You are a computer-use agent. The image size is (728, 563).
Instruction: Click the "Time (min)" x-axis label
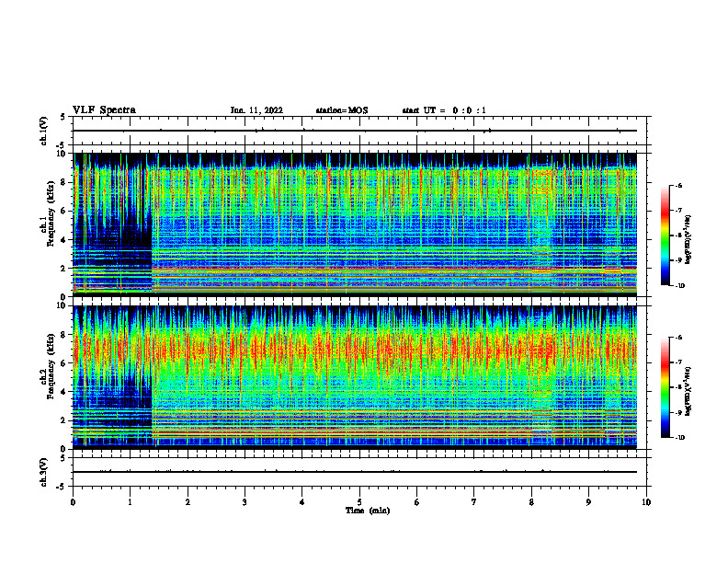[x=368, y=511]
